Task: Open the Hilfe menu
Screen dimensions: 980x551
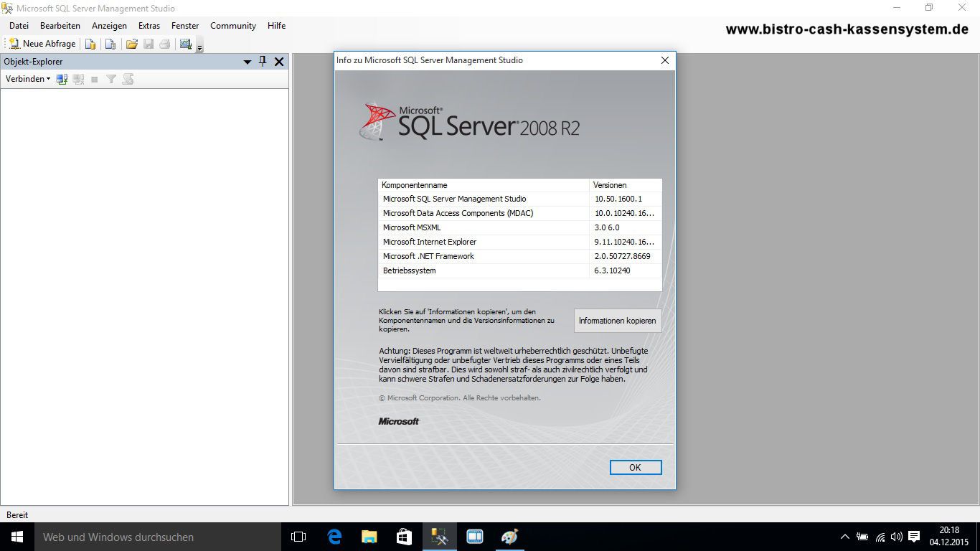Action: coord(276,26)
